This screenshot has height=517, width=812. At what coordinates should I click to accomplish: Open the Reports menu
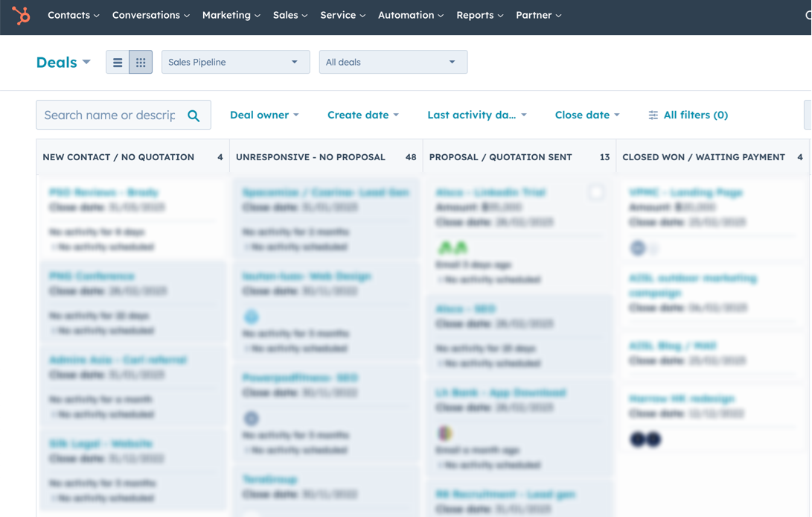[479, 16]
